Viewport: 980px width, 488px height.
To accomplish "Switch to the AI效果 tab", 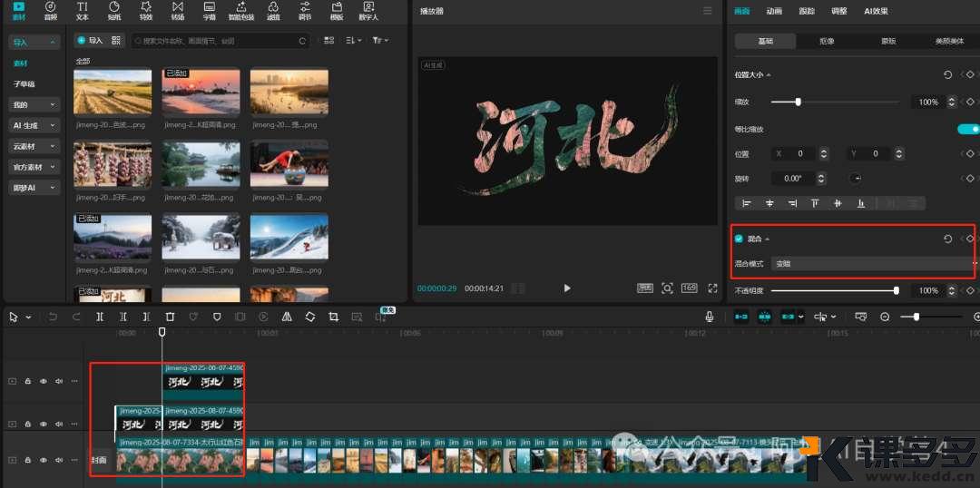I will (x=876, y=11).
